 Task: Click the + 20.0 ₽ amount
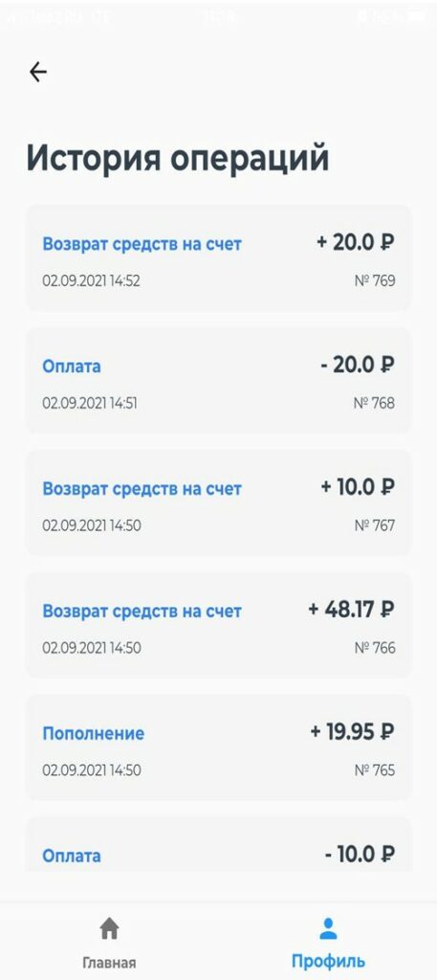point(356,242)
